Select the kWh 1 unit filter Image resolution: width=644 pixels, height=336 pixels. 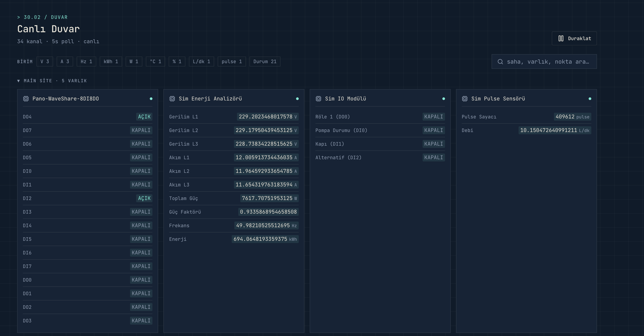pyautogui.click(x=111, y=62)
